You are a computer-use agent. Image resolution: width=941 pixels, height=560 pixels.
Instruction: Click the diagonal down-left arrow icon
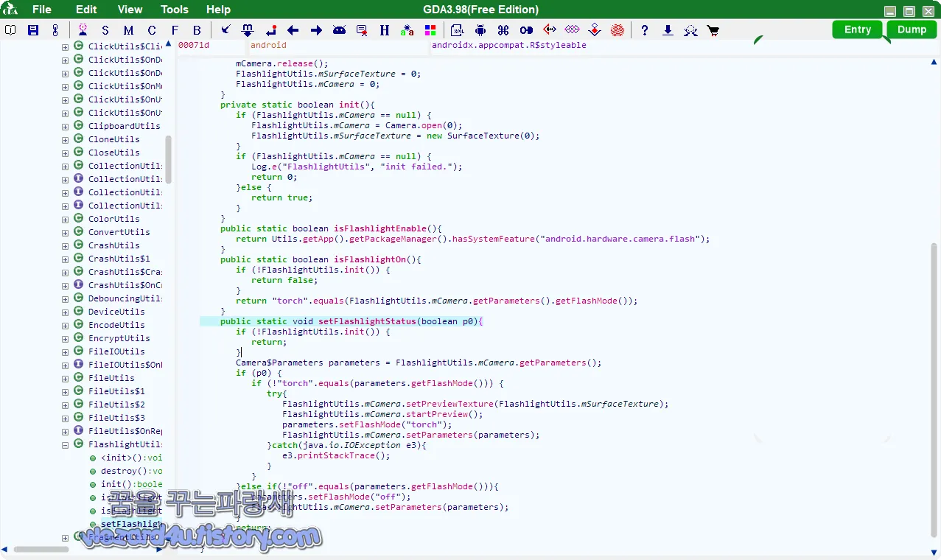[x=225, y=30]
